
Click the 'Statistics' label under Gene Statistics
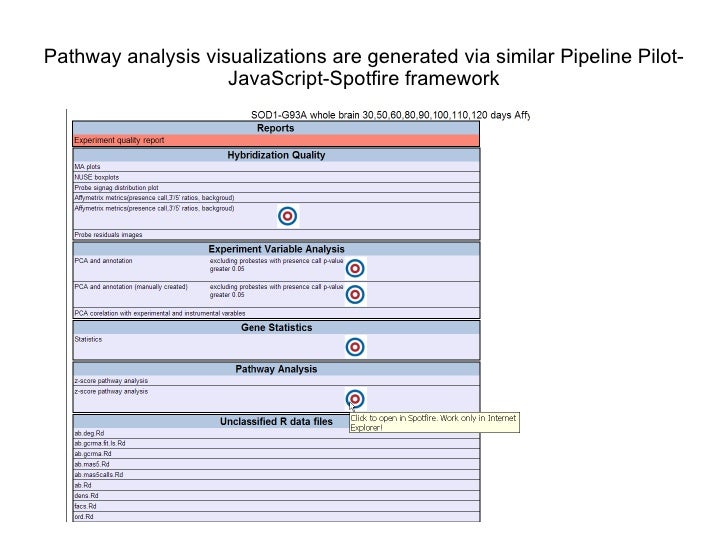[x=88, y=339]
